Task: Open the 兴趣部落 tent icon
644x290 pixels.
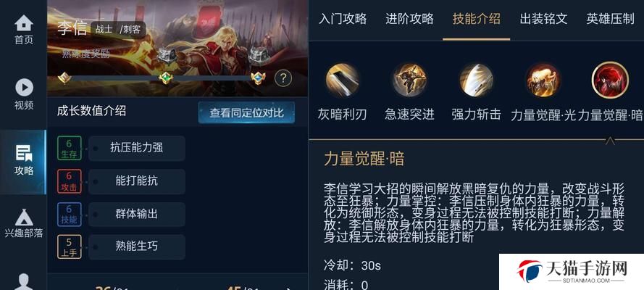Action: 24,217
